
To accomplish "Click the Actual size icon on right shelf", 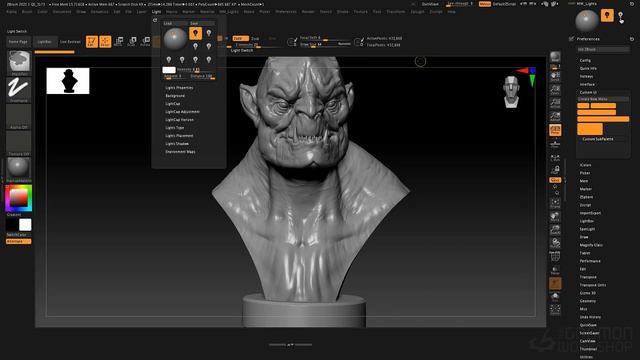I will coord(555,103).
